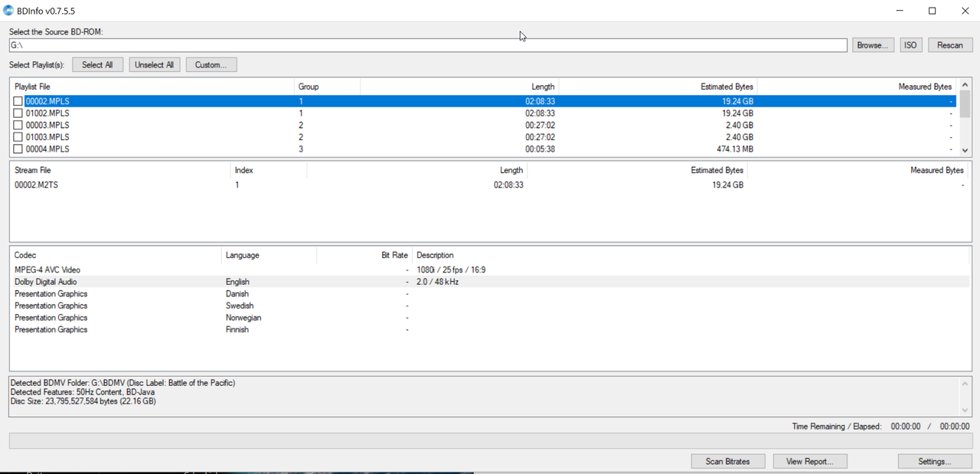This screenshot has width=980, height=474.
Task: Tick the checkbox for 01003.MPLS
Action: click(18, 137)
